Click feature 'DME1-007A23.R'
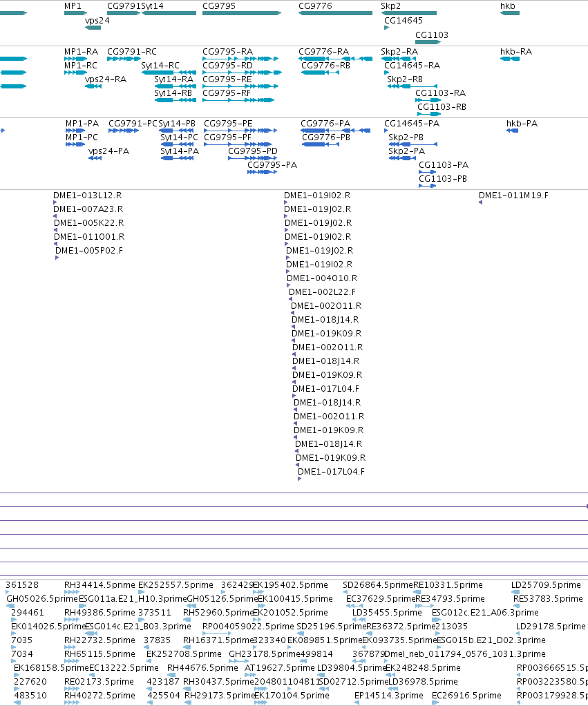Screen dimensions: 588x706 pos(88,209)
